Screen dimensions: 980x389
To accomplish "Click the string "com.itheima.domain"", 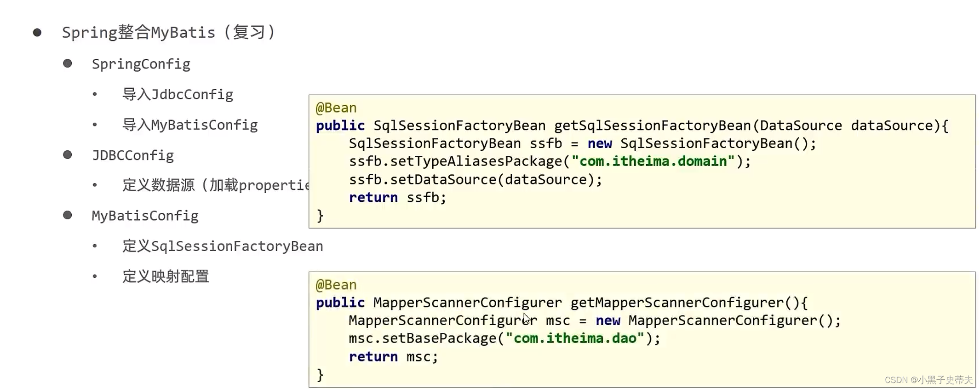I will click(653, 161).
